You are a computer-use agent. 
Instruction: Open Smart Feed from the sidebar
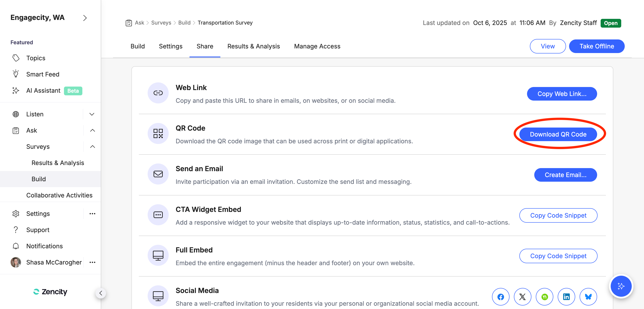[x=43, y=74]
